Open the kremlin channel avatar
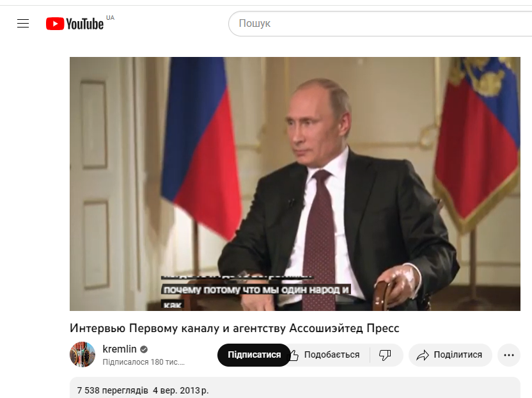The height and width of the screenshot is (398, 532). (x=82, y=354)
